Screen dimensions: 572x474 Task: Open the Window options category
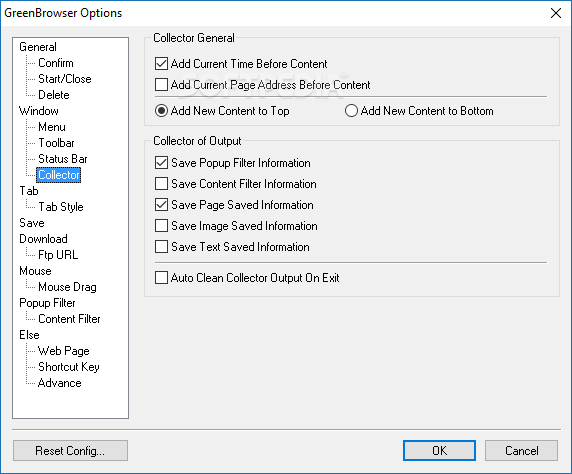pos(39,111)
